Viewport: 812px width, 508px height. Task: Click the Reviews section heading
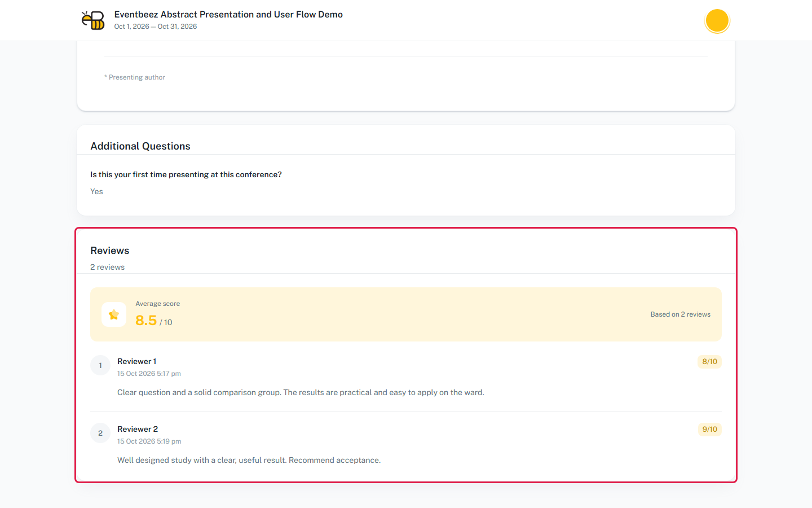tap(110, 251)
